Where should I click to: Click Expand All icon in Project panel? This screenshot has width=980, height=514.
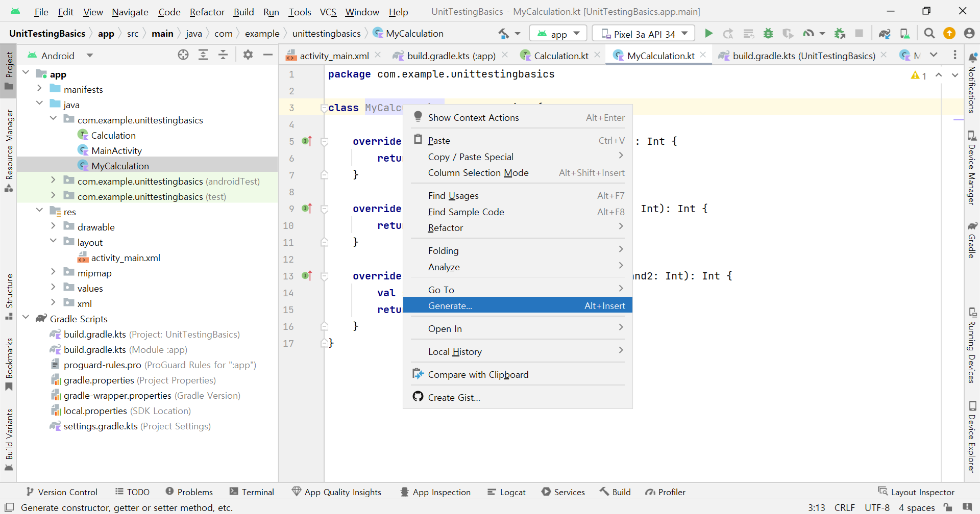click(203, 55)
